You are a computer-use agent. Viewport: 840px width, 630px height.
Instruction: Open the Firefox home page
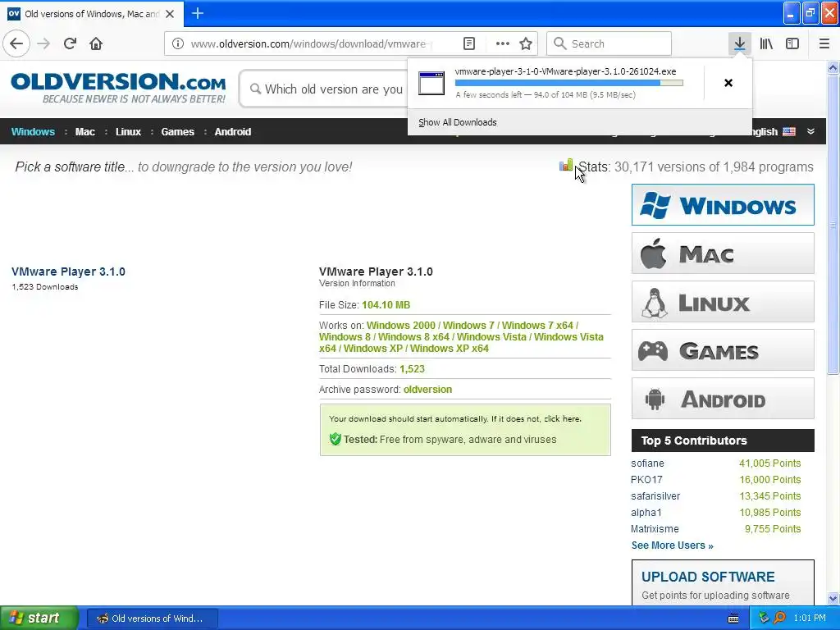tap(96, 43)
